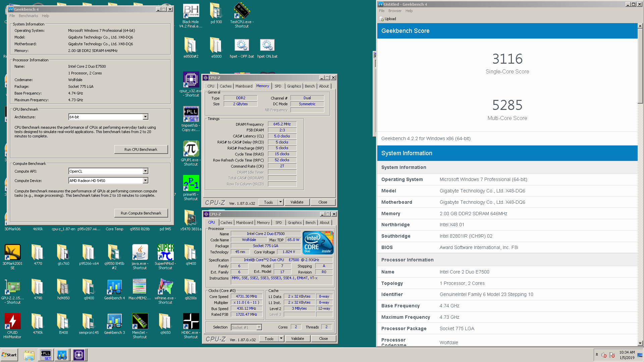Switch to CPU-Z taskbar item
This screenshot has width=644, height=362.
coord(79,355)
